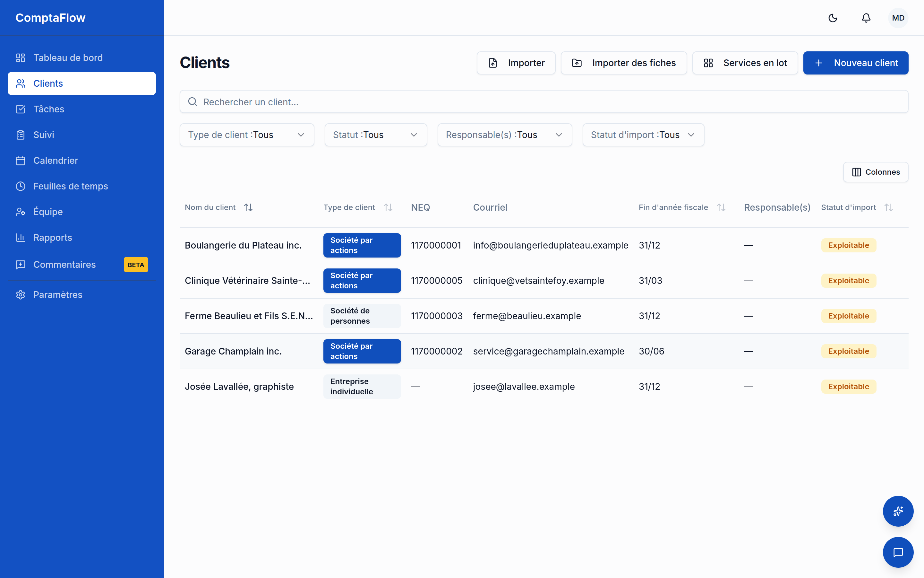This screenshot has height=578, width=924.
Task: Click service@garagechamplain.example email
Action: 549,351
